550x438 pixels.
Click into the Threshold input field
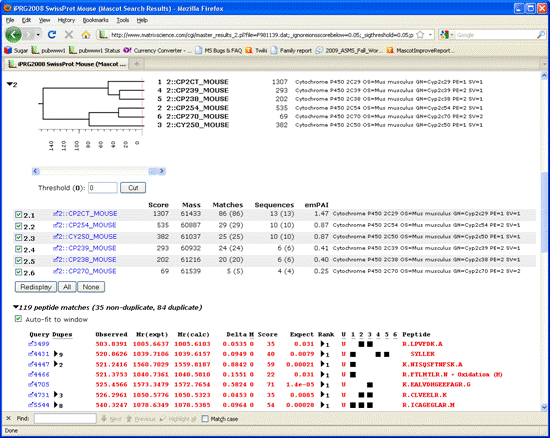tap(103, 188)
